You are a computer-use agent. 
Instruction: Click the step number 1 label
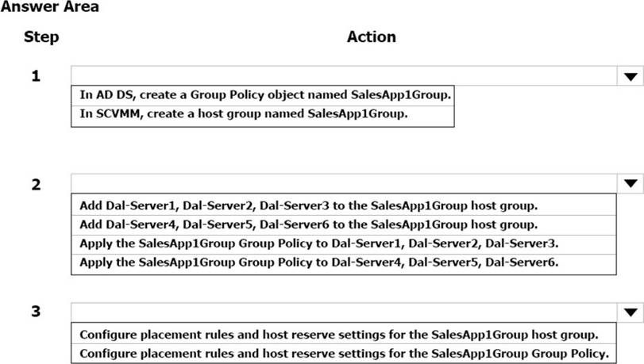point(35,77)
